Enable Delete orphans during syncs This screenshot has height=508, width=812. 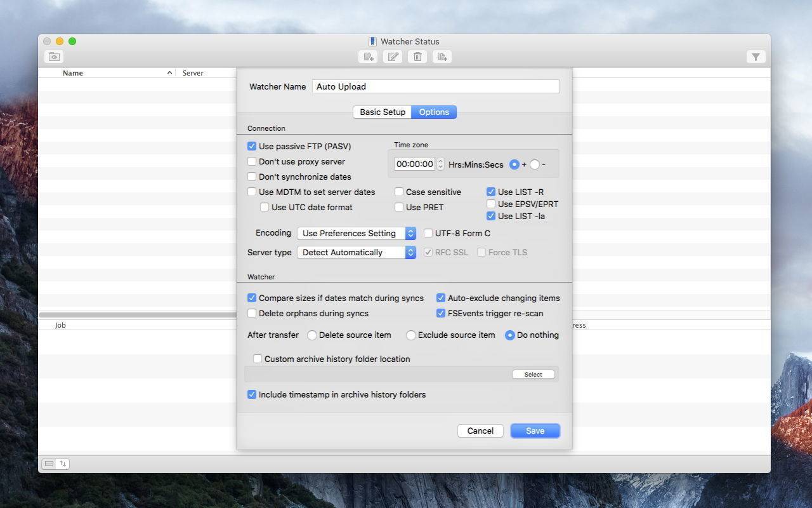click(x=252, y=313)
